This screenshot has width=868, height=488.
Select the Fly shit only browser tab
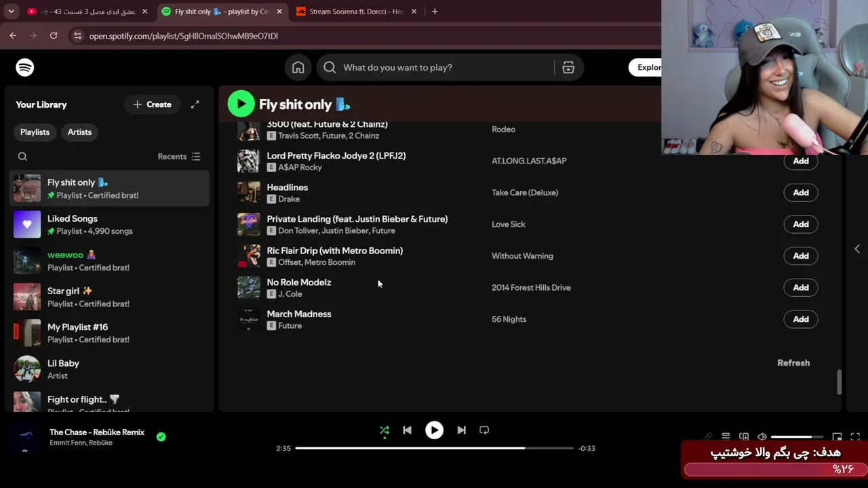click(x=222, y=12)
